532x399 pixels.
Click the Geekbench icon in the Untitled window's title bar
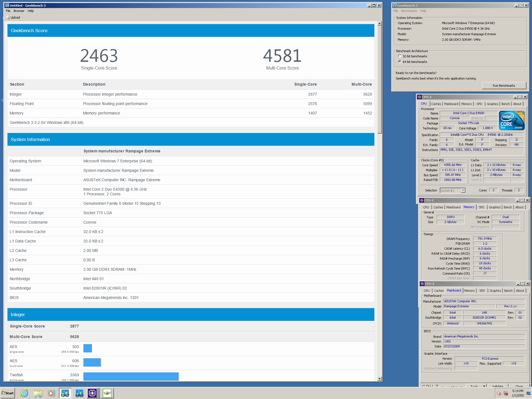coord(7,5)
